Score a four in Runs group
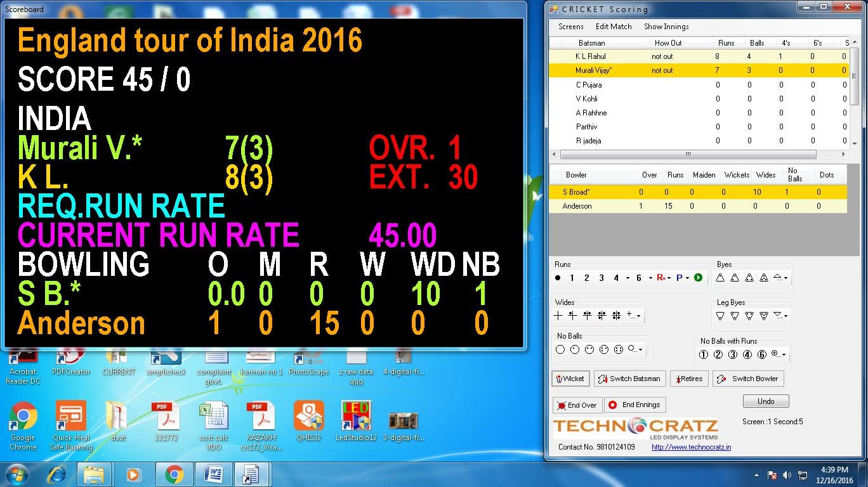The image size is (868, 487). 615,278
